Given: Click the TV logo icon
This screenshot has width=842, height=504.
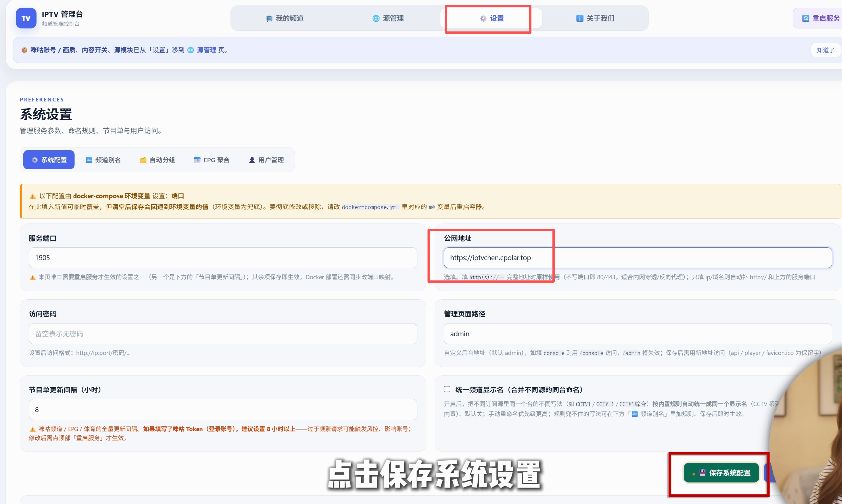Looking at the screenshot, I should click(26, 18).
